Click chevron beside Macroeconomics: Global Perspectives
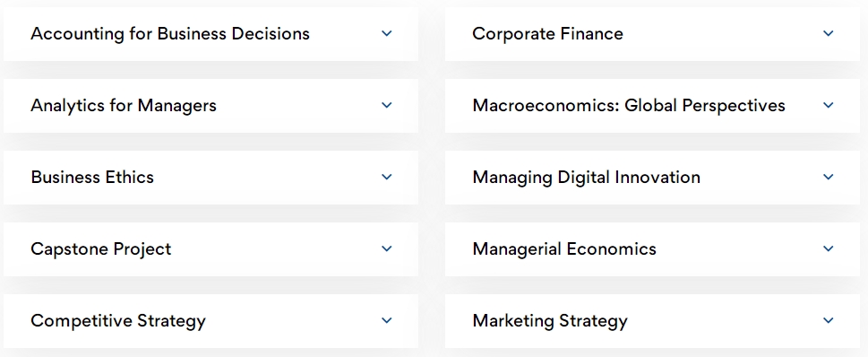The height and width of the screenshot is (357, 868). 829,105
